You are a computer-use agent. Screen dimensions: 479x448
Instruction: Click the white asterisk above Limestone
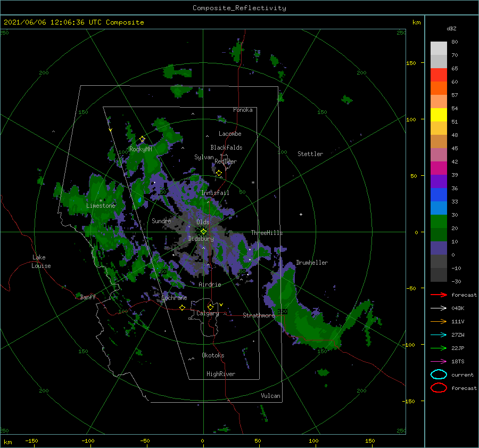tap(101, 201)
